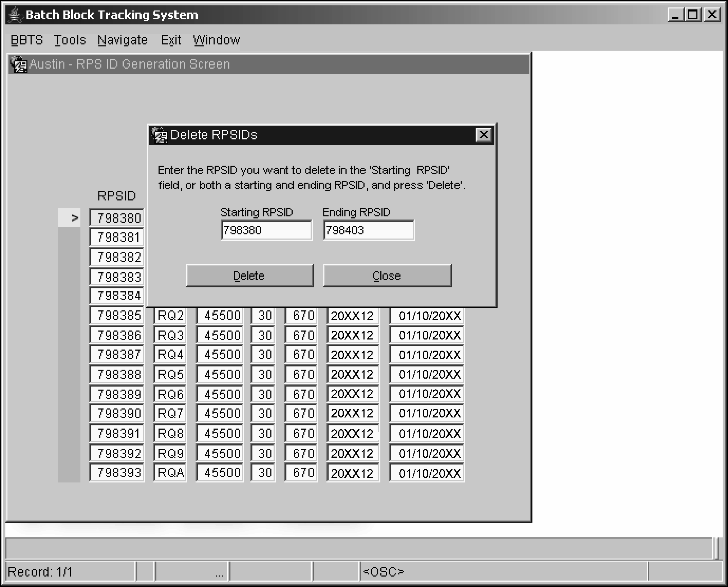728x587 pixels.
Task: Select RPSID cell 798381
Action: tap(116, 237)
